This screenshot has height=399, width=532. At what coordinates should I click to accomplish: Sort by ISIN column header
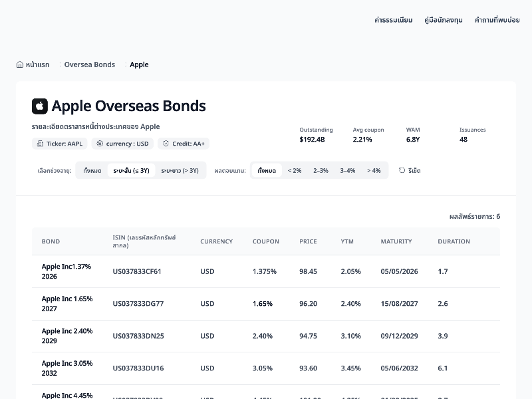tap(144, 241)
